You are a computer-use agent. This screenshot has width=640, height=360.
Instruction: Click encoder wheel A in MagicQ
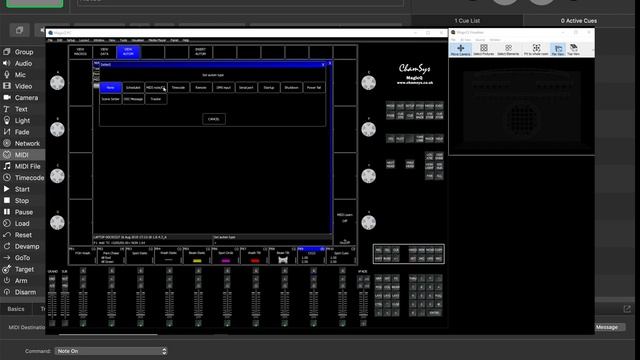tap(57, 83)
